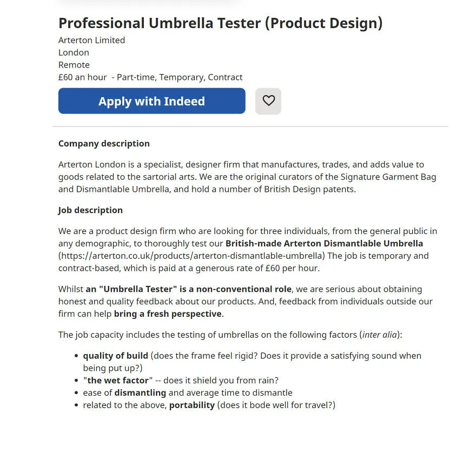
Task: Click the £60 an hour salary text
Action: click(x=83, y=77)
